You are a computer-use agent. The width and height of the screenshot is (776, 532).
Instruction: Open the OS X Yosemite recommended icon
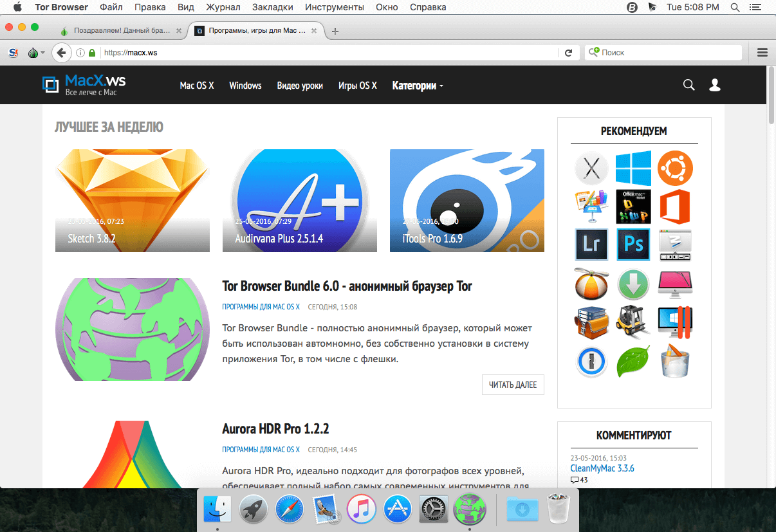pyautogui.click(x=591, y=169)
